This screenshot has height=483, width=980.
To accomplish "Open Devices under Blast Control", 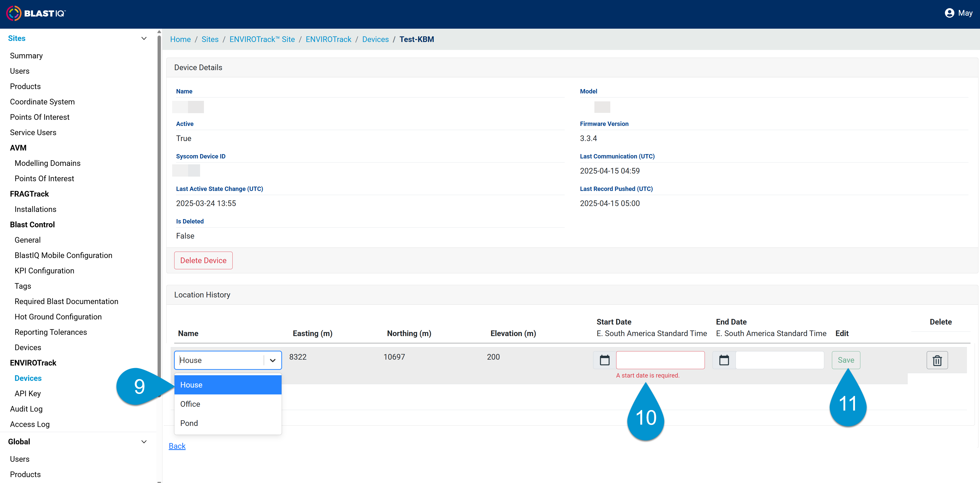I will tap(28, 347).
